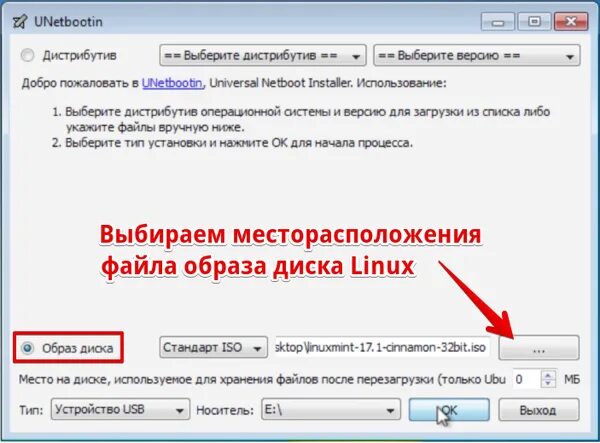Expand the Стандарт ISO format dropdown
600x443 pixels.
pyautogui.click(x=213, y=347)
